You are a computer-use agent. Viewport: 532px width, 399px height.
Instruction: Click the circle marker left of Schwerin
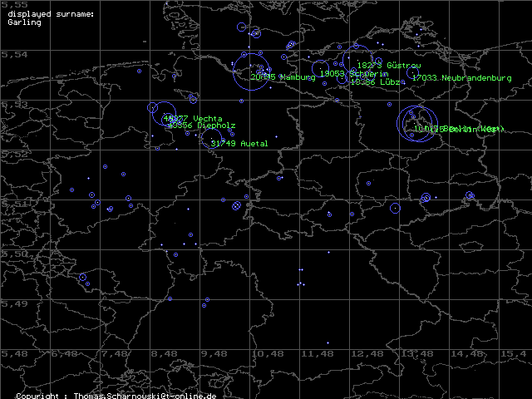(x=320, y=69)
